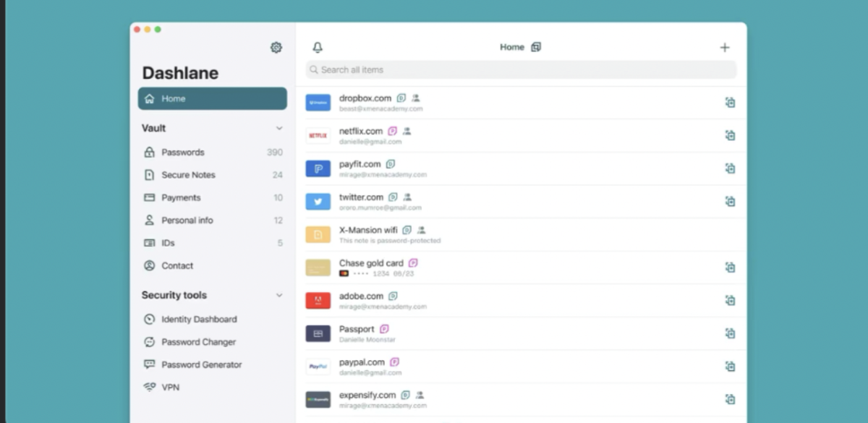This screenshot has height=423, width=868.
Task: Copy netflix.com password with the copy icon
Action: tap(730, 135)
